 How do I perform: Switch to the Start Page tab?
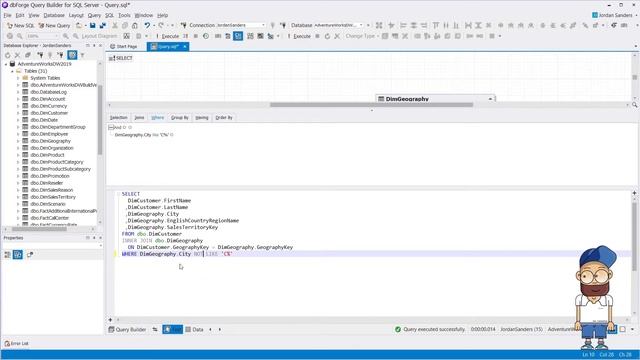pyautogui.click(x=124, y=47)
